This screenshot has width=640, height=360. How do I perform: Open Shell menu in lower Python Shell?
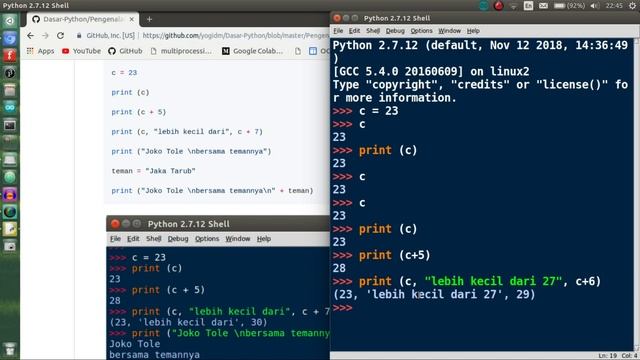pos(154,239)
